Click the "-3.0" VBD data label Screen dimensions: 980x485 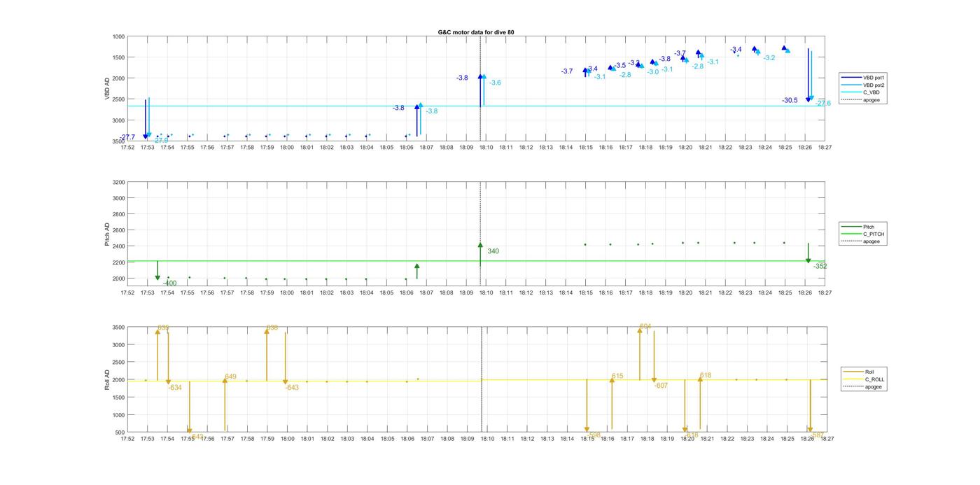[652, 72]
